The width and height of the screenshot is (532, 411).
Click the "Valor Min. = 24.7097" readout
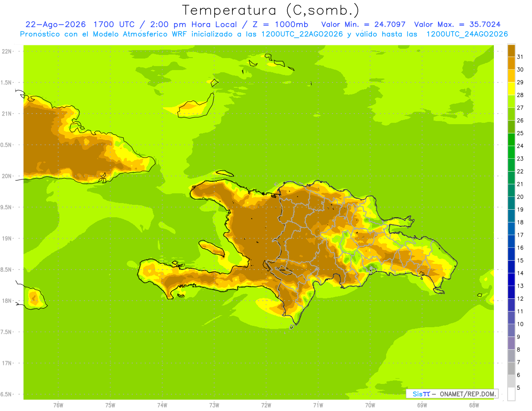point(363,24)
